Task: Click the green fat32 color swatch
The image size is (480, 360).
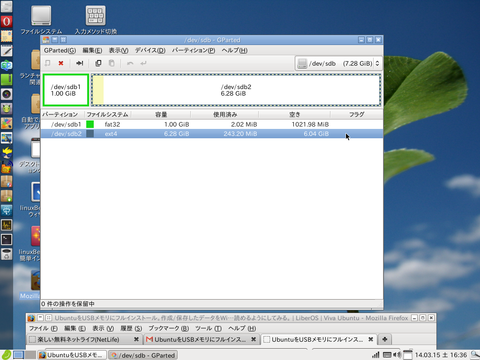Action: point(90,124)
